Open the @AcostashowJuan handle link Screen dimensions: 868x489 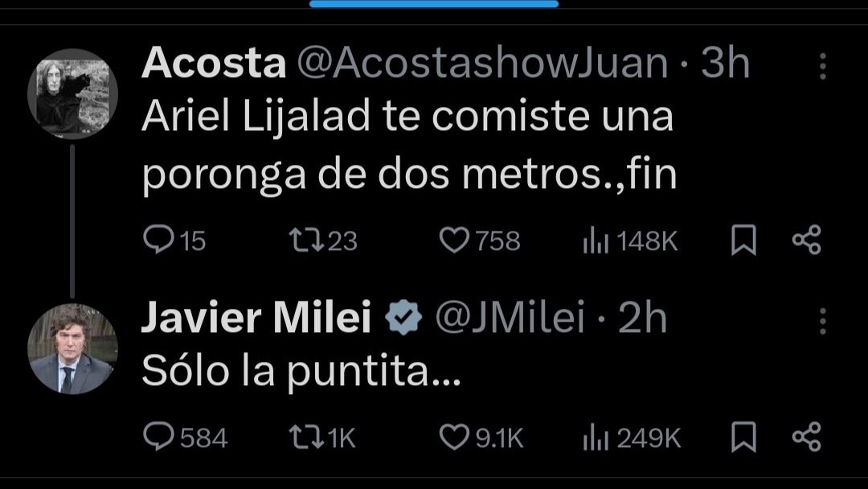482,64
